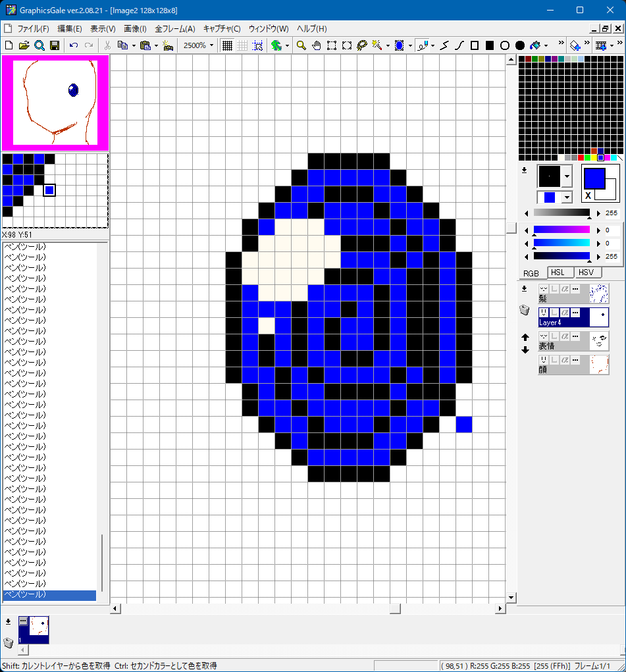The height and width of the screenshot is (672, 626).
Task: Expand the blue pen color dropdown
Action: tap(566, 197)
